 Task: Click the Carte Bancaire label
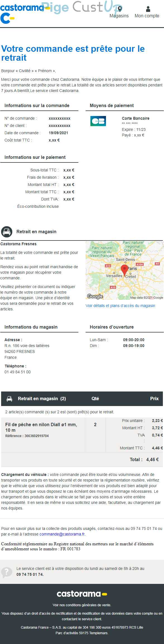136,118
